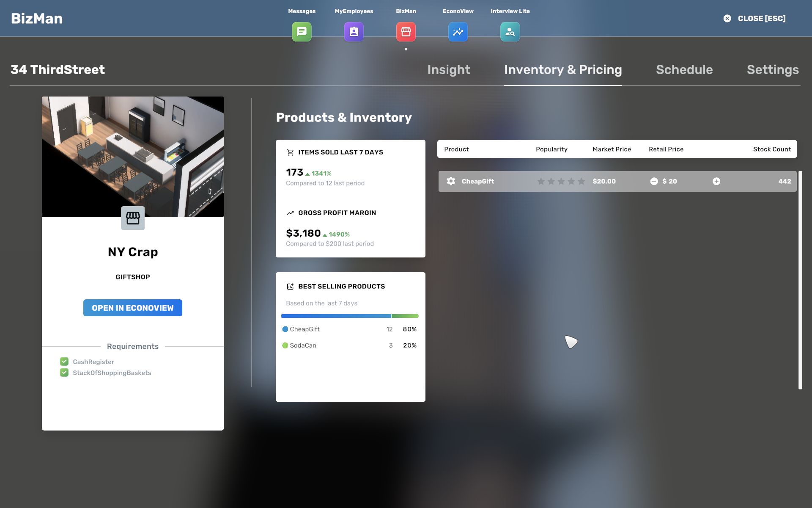The height and width of the screenshot is (508, 812).
Task: Click 'Compared to 12 last period' text
Action: pos(325,183)
